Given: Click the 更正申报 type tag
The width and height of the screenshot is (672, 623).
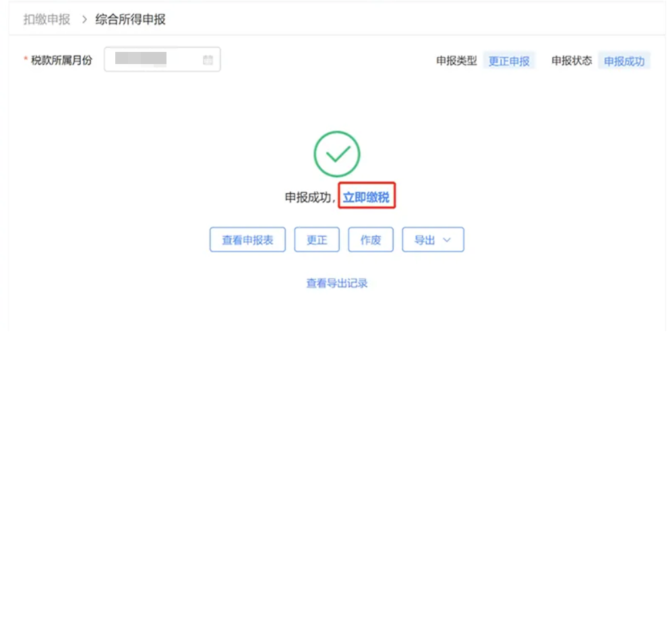Looking at the screenshot, I should click(509, 61).
